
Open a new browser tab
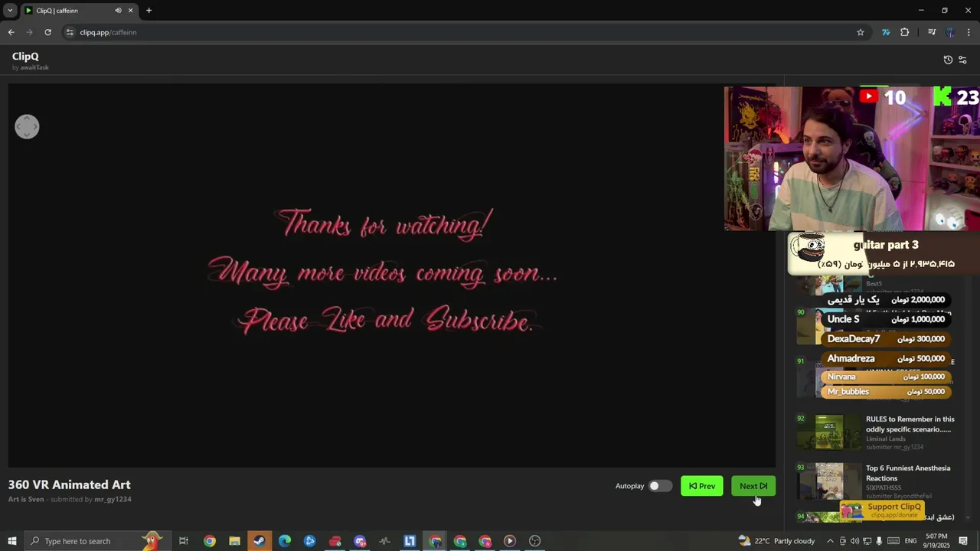point(149,11)
